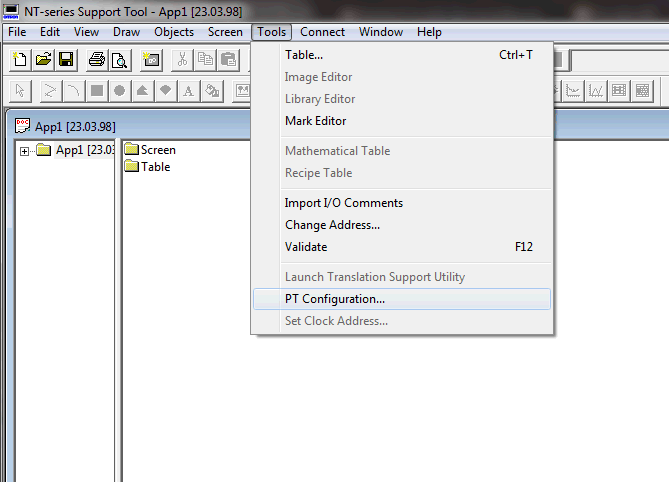The height and width of the screenshot is (482, 669).
Task: Select the polyline drawing tool
Action: click(50, 91)
